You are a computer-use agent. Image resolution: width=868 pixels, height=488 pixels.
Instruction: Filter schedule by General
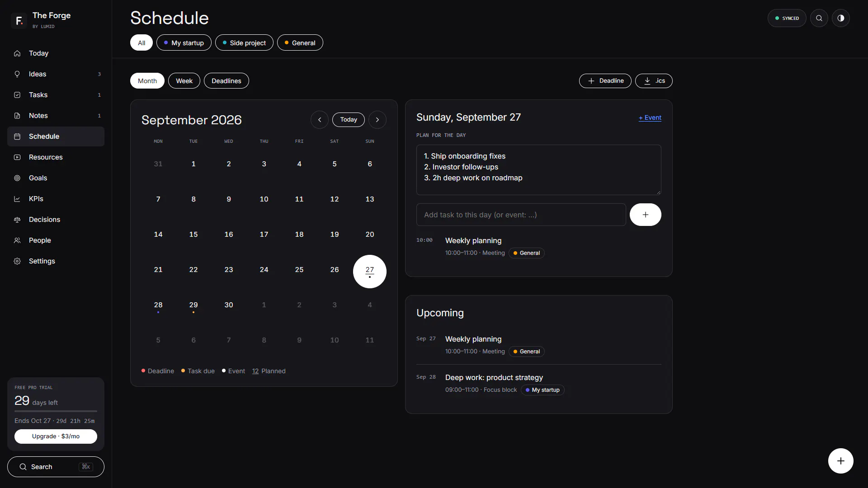(x=300, y=43)
